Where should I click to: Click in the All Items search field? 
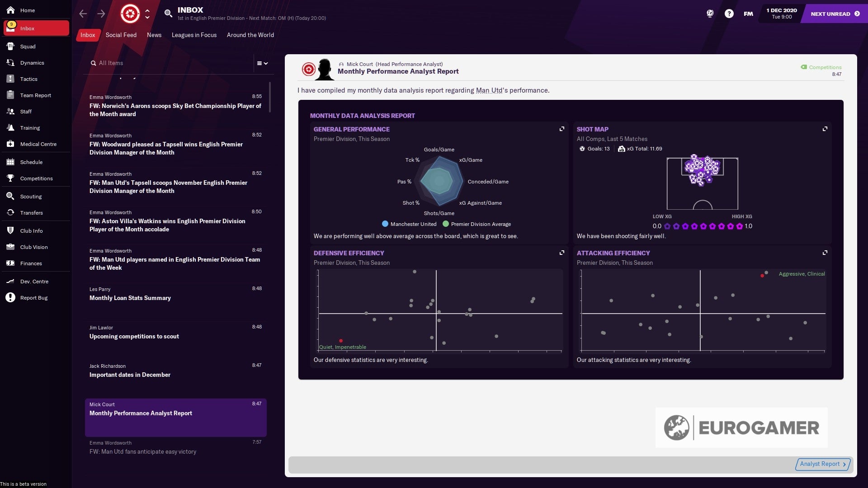(172, 63)
